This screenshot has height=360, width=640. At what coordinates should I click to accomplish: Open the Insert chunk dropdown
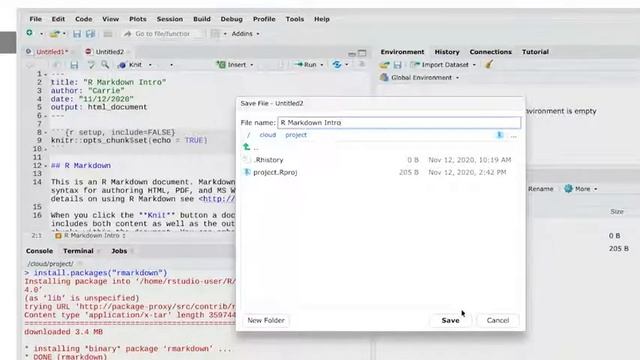coord(235,65)
